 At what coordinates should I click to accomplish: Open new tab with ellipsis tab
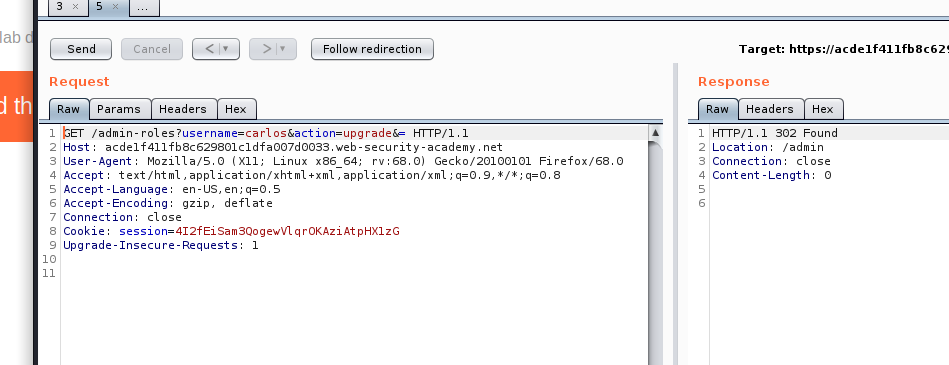click(x=144, y=7)
